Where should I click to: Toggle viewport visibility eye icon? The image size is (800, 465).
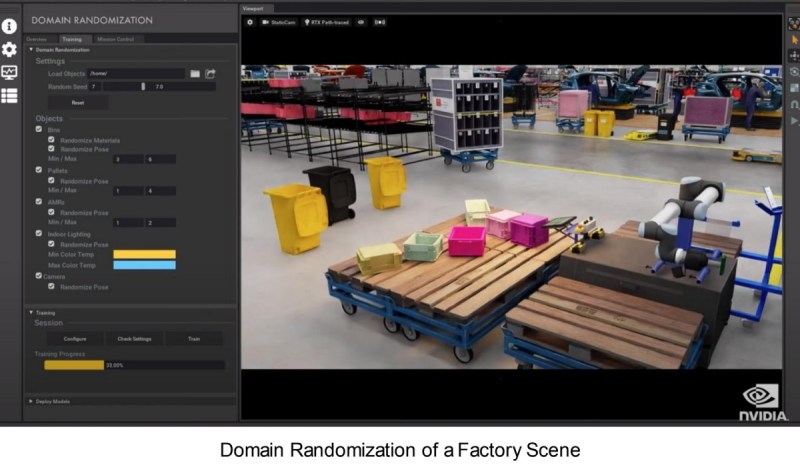tap(361, 22)
